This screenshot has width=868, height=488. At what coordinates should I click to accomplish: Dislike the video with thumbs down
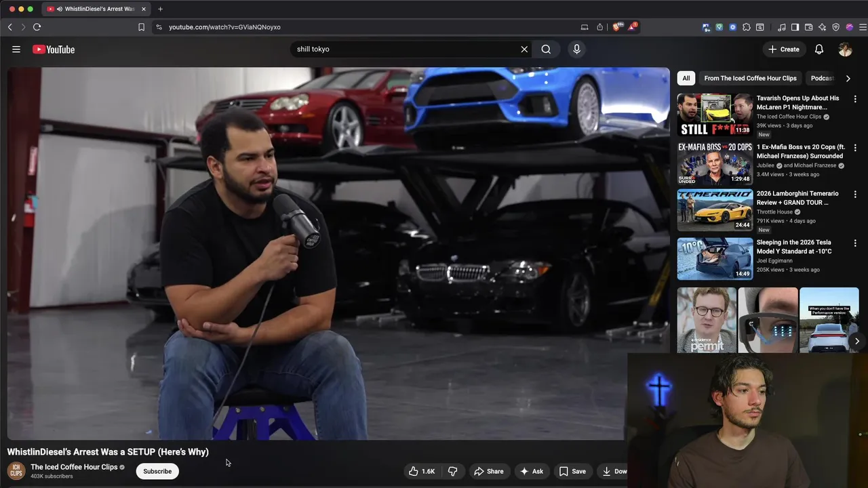point(453,471)
